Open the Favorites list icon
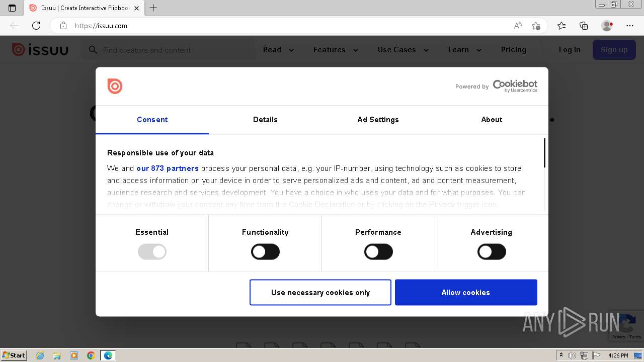The width and height of the screenshot is (644, 362). pos(561,26)
